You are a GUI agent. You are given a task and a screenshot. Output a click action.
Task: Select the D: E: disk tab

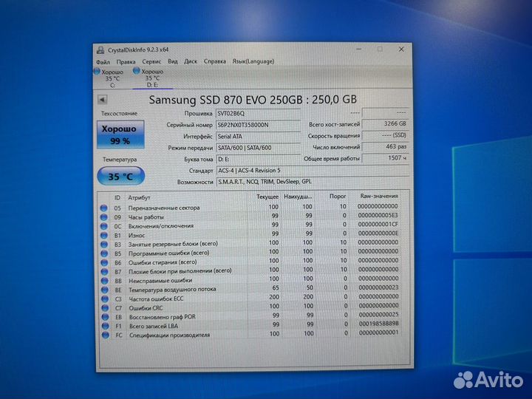click(152, 78)
